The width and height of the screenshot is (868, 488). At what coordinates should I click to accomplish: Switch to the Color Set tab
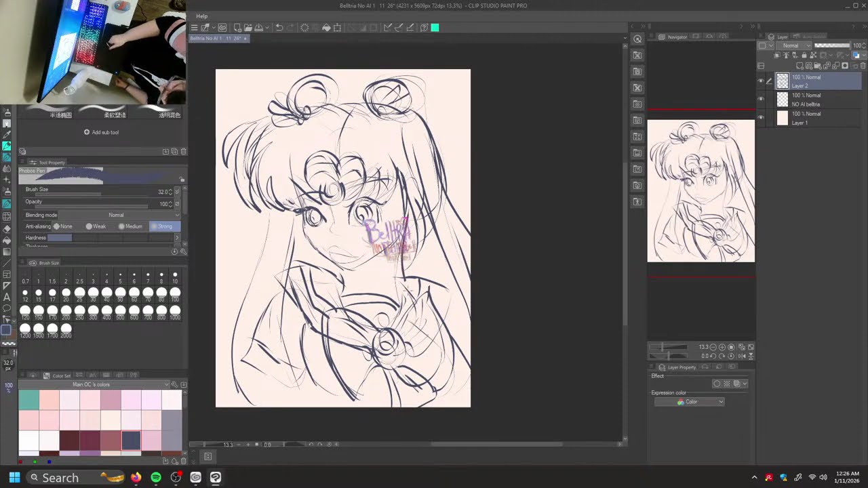point(58,375)
